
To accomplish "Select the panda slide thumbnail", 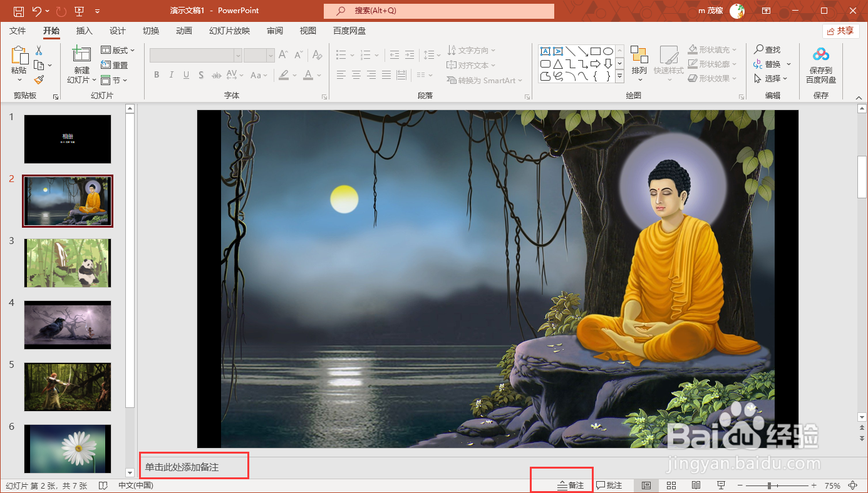I will point(67,263).
